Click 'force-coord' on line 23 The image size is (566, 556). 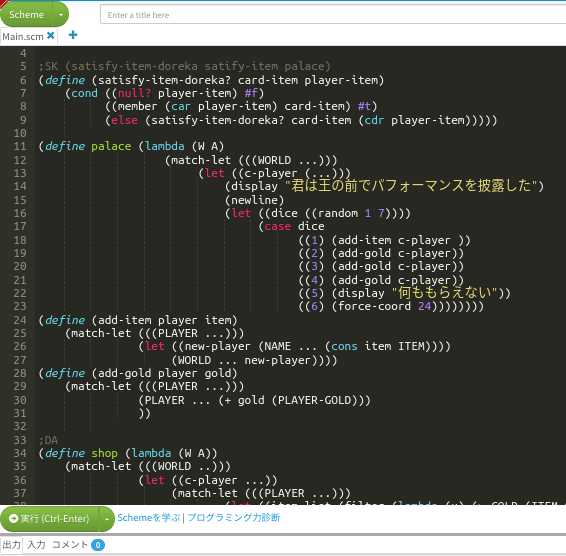[375, 306]
